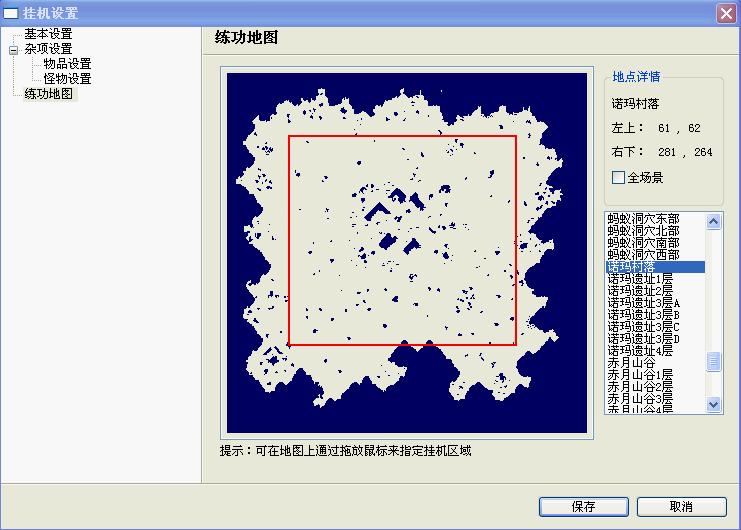Select 诺玛遗址4层 from location list
741x530 pixels.
pyautogui.click(x=640, y=350)
